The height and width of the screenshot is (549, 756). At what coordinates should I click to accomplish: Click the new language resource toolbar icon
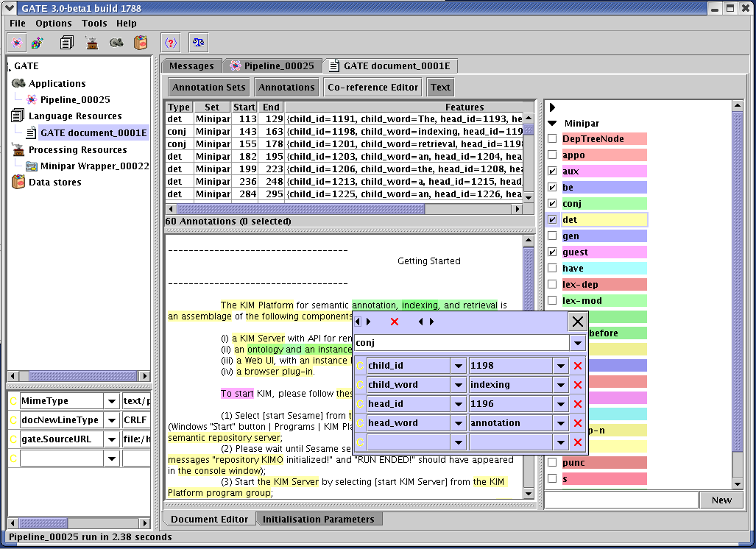(x=67, y=43)
